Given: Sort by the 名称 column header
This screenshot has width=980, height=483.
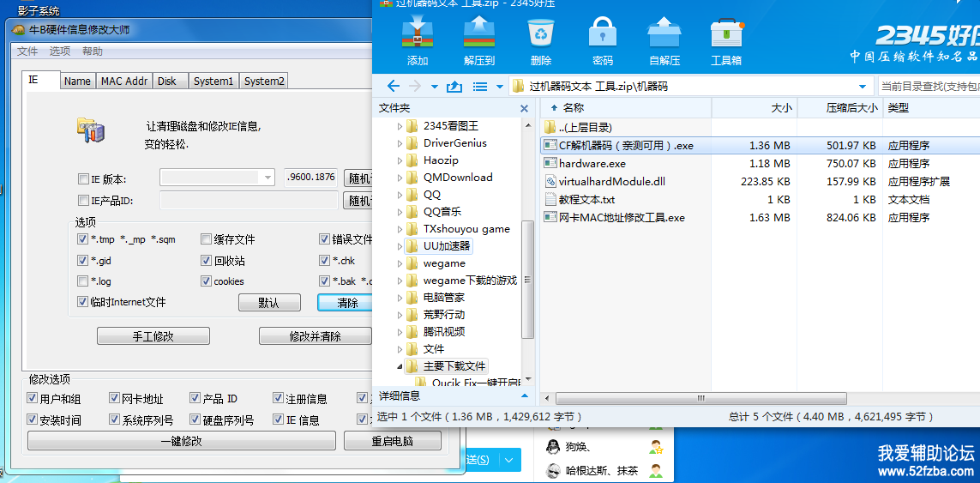Looking at the screenshot, I should pos(626,108).
